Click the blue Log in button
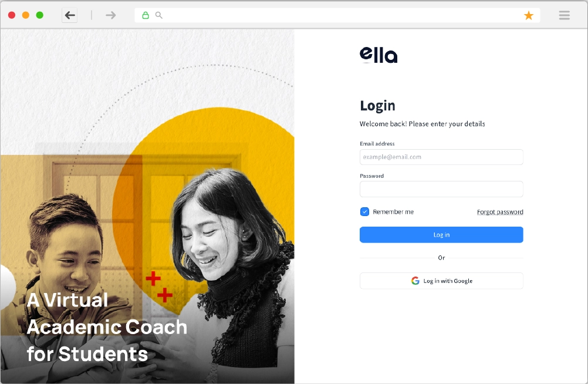This screenshot has width=588, height=384. tap(441, 235)
